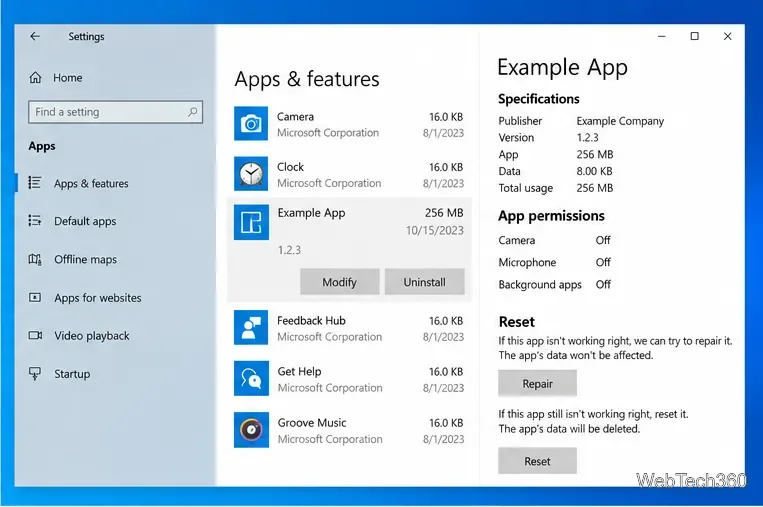The image size is (763, 507).
Task: Click the Home house icon
Action: coord(36,77)
